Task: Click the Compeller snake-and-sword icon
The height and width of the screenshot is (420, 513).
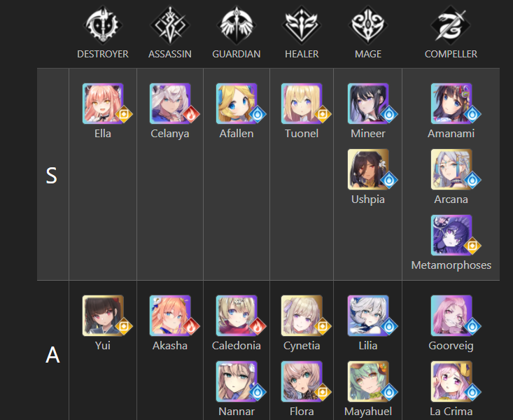Action: [x=451, y=25]
